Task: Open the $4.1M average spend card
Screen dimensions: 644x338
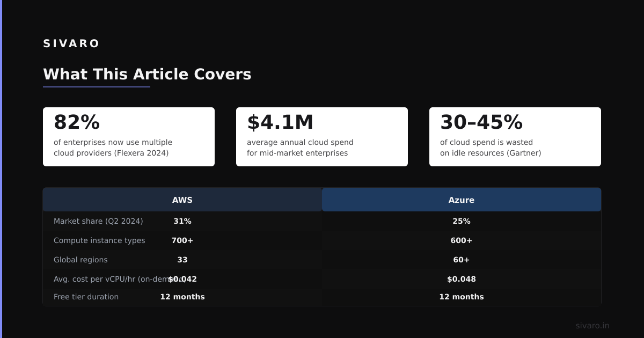Action: 322,137
